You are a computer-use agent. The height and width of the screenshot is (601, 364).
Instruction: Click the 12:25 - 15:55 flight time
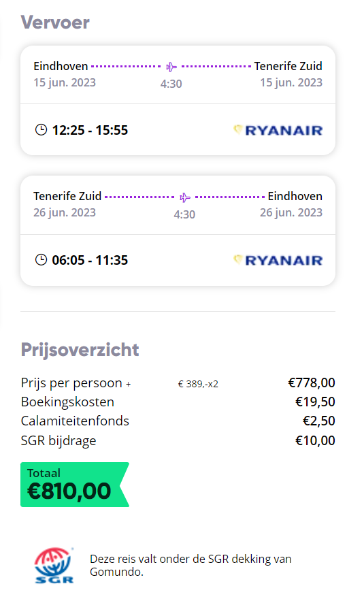(x=90, y=130)
